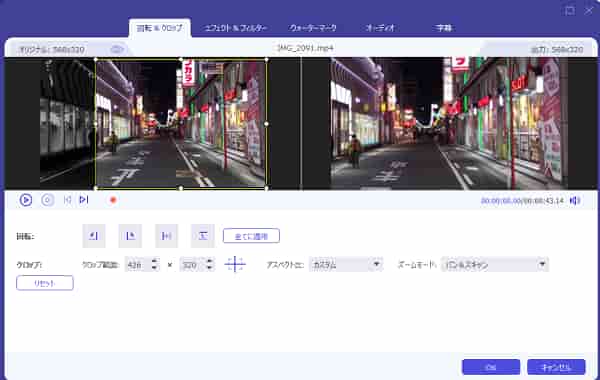This screenshot has height=380, width=600.
Task: Decrease crop height with down arrow
Action: click(209, 268)
